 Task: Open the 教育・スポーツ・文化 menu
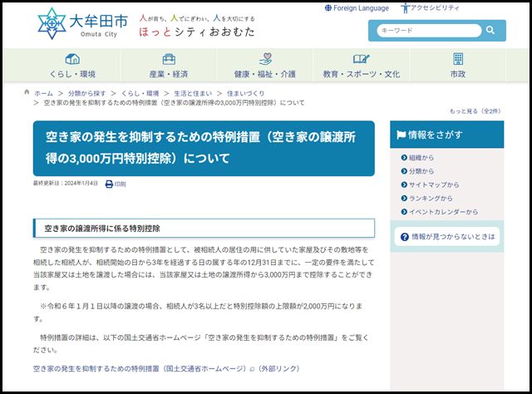pyautogui.click(x=362, y=65)
